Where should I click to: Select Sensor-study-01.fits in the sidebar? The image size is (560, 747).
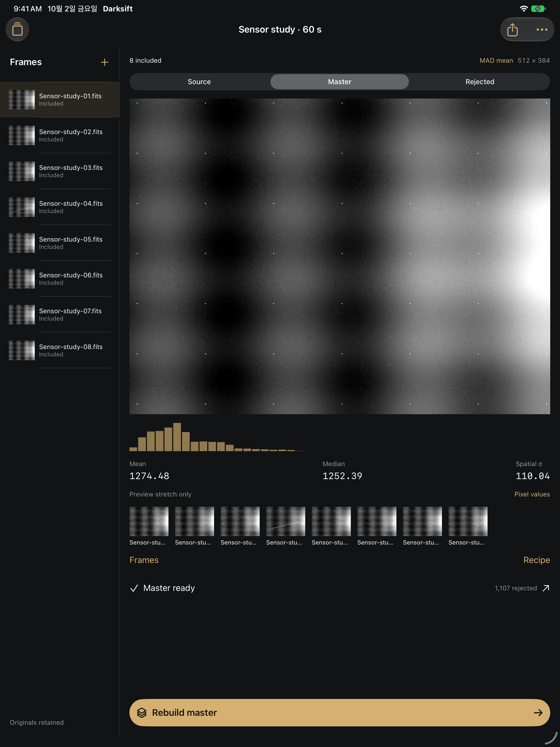click(60, 100)
